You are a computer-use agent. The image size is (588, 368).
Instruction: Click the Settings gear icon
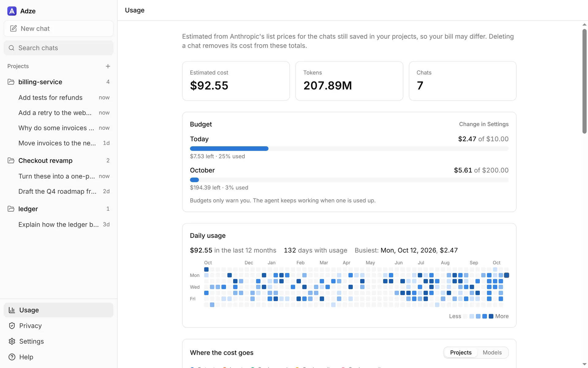point(12,341)
